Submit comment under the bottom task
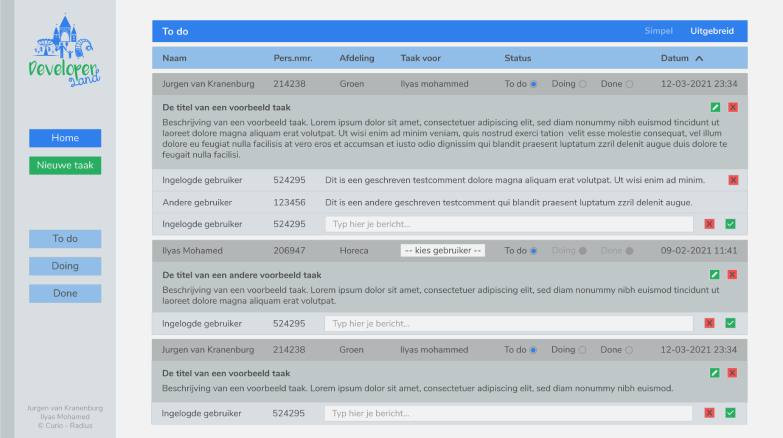 tap(730, 413)
